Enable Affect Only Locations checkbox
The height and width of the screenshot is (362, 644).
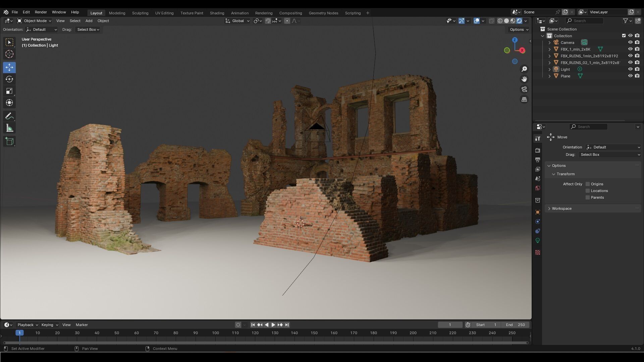pos(588,191)
